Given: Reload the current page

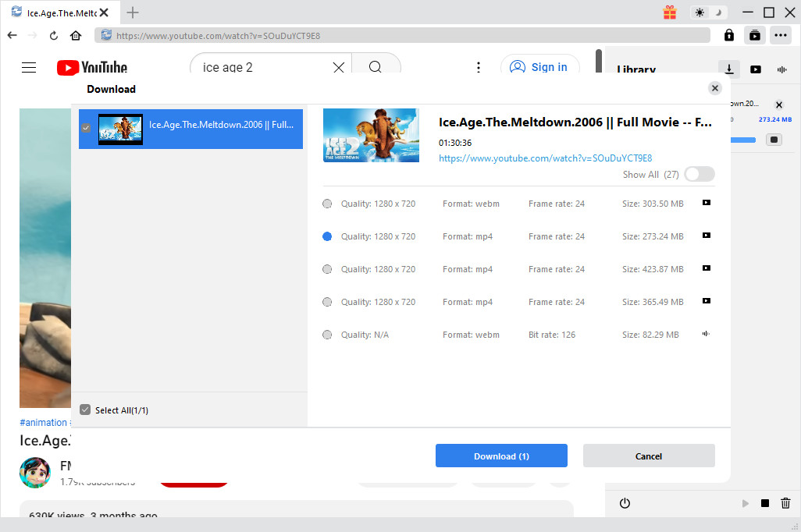Looking at the screenshot, I should tap(54, 35).
